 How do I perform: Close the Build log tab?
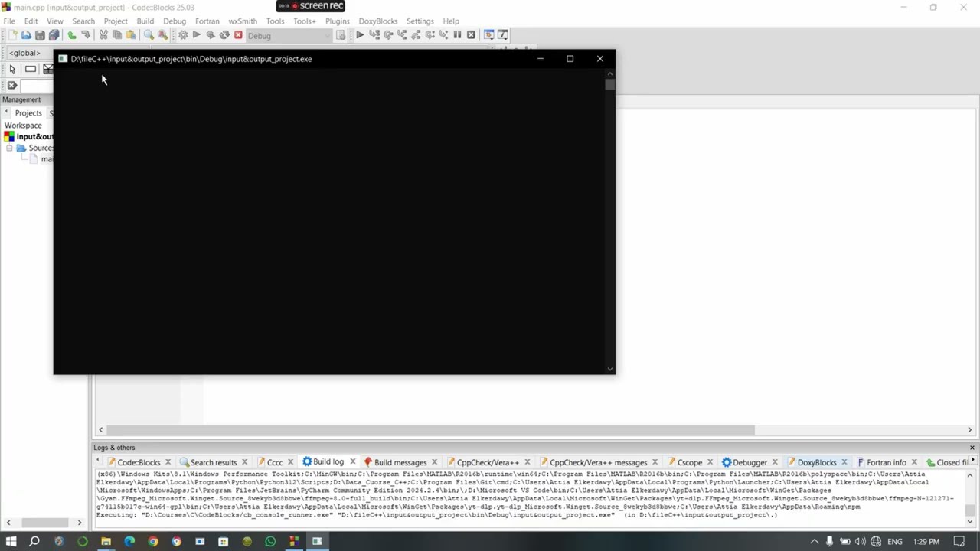point(352,461)
